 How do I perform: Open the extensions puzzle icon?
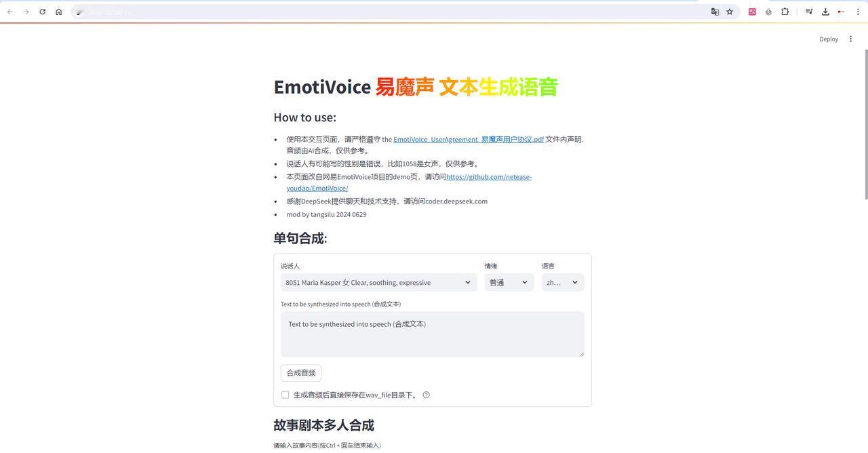785,12
